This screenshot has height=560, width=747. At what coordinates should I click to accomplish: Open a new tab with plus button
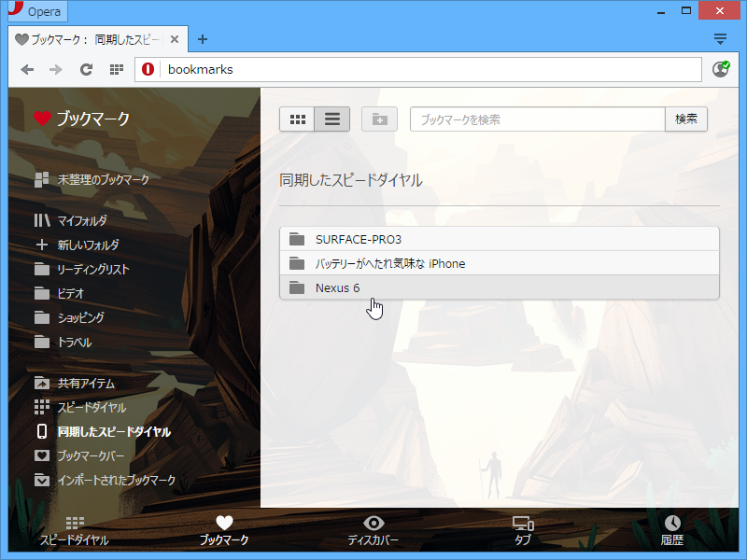[x=203, y=39]
